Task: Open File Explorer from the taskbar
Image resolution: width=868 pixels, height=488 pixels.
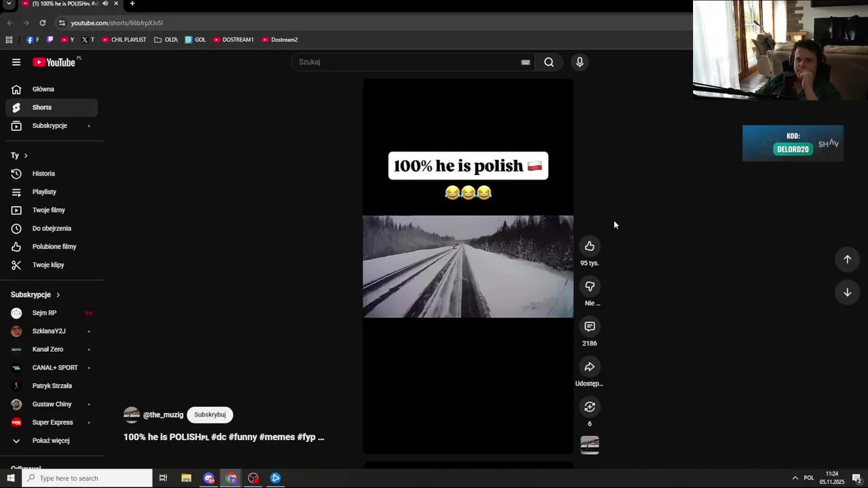Action: (186, 479)
